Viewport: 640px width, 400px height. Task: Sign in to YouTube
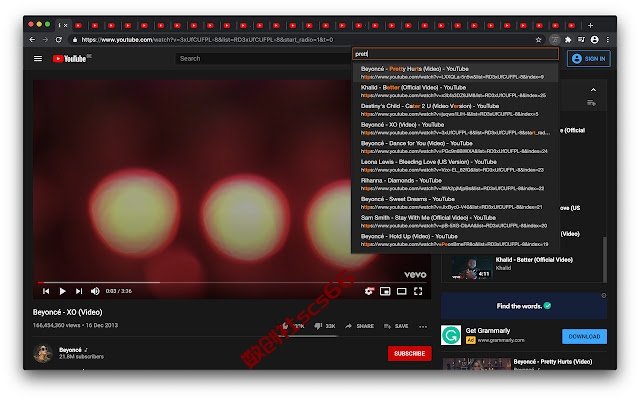coord(589,59)
